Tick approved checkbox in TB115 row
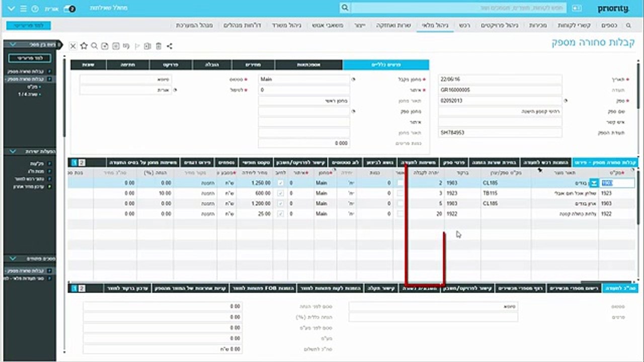 tap(400, 194)
